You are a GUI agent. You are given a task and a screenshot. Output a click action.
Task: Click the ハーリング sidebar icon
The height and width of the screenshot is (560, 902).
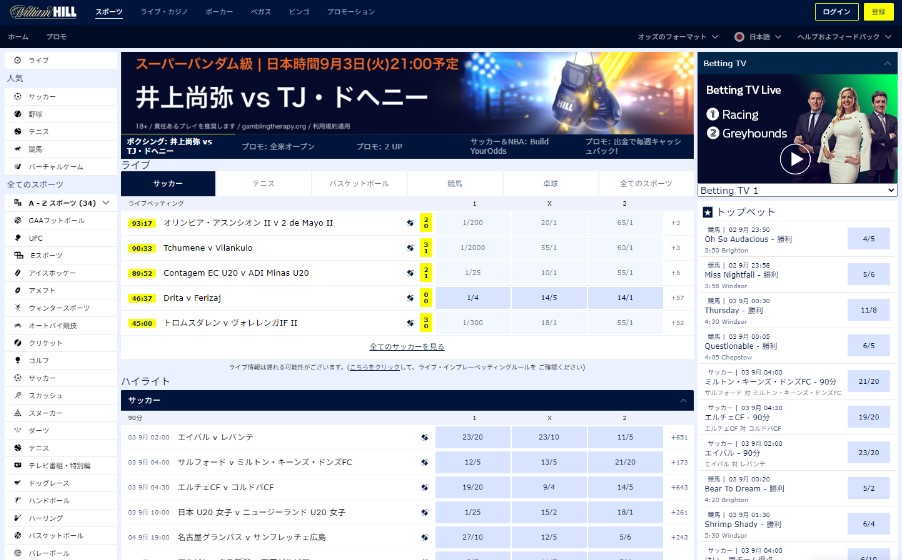tap(17, 517)
